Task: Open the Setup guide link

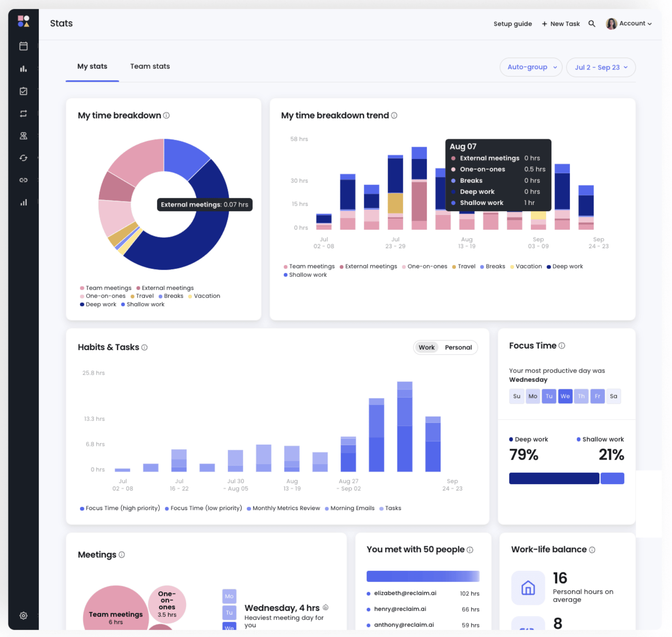Action: [513, 24]
